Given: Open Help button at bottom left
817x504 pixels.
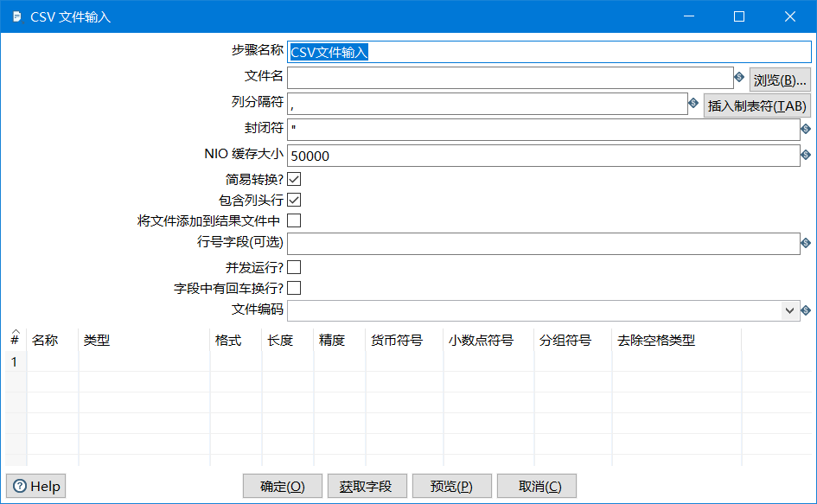Looking at the screenshot, I should point(36,487).
